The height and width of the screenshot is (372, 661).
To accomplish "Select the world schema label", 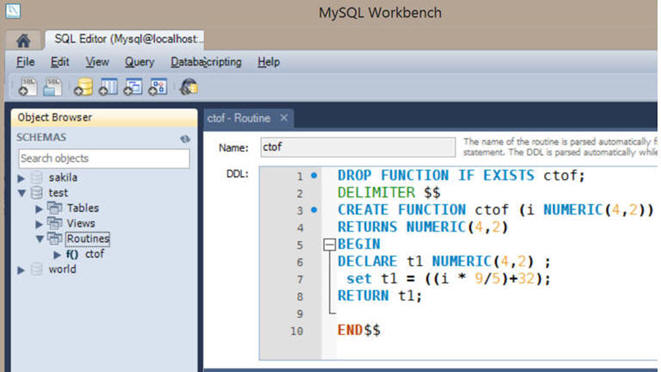I will [62, 269].
